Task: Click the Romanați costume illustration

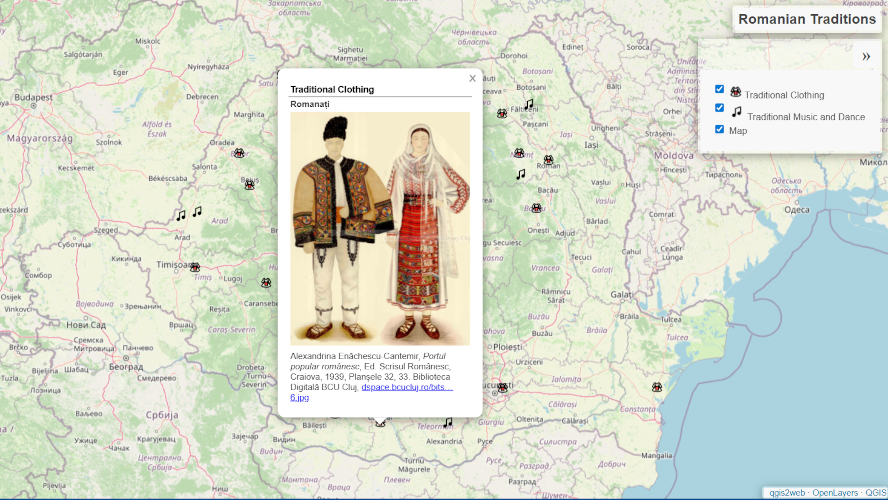Action: (x=380, y=228)
